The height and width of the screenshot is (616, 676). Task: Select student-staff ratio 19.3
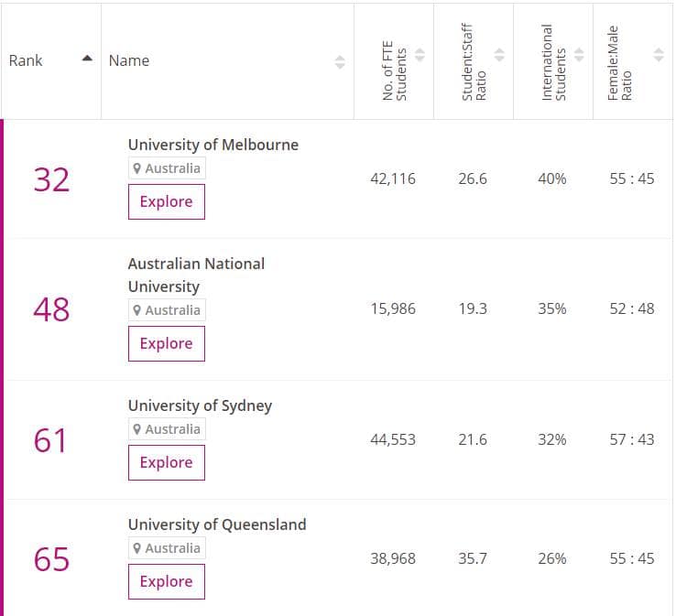click(473, 308)
